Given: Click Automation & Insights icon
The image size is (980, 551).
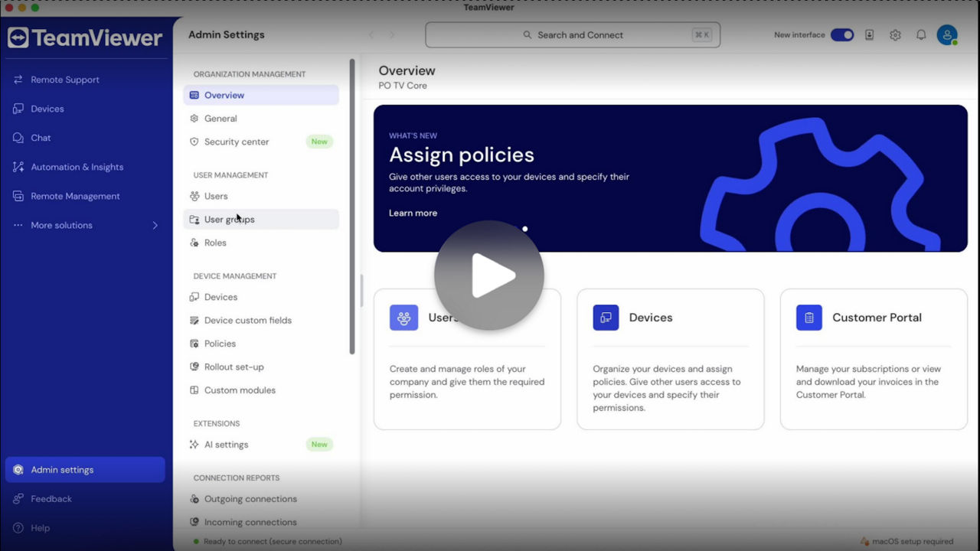Looking at the screenshot, I should (18, 167).
